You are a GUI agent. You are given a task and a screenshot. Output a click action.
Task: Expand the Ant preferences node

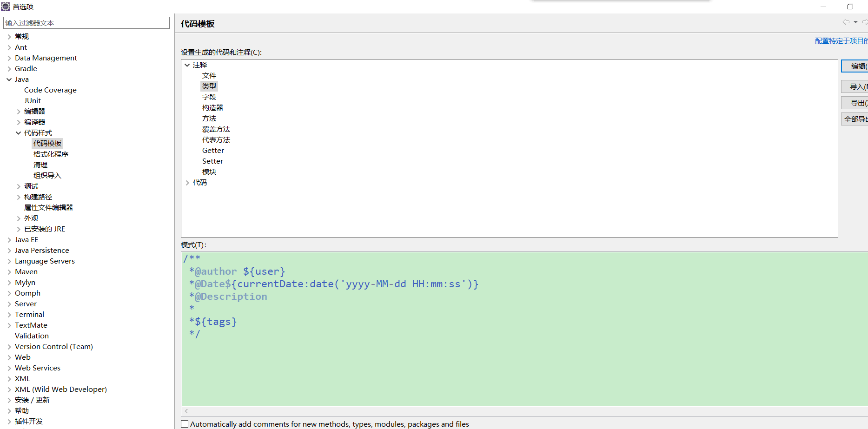[9, 47]
